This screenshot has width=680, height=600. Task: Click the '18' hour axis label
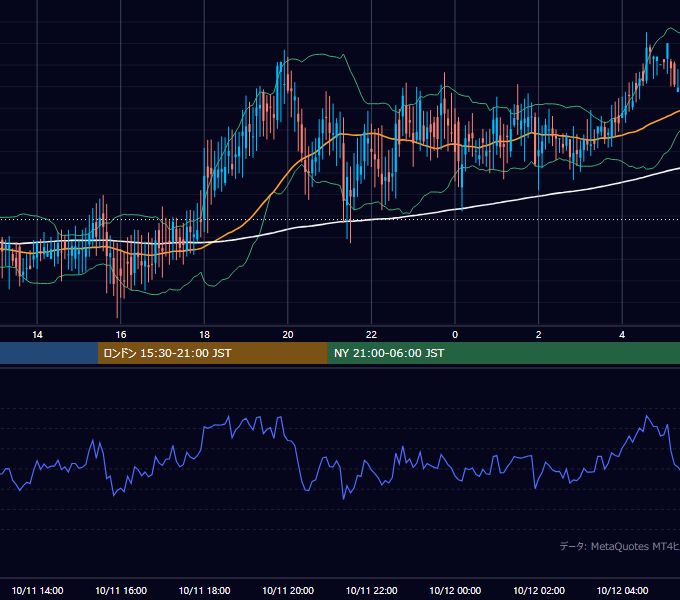tap(204, 335)
